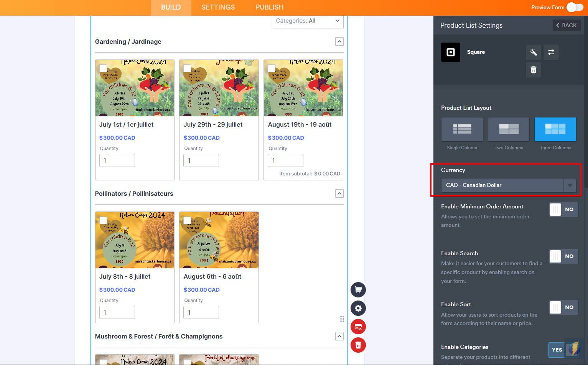Collapse the Gardening / Jardinage category
This screenshot has height=365, width=588.
[x=339, y=41]
